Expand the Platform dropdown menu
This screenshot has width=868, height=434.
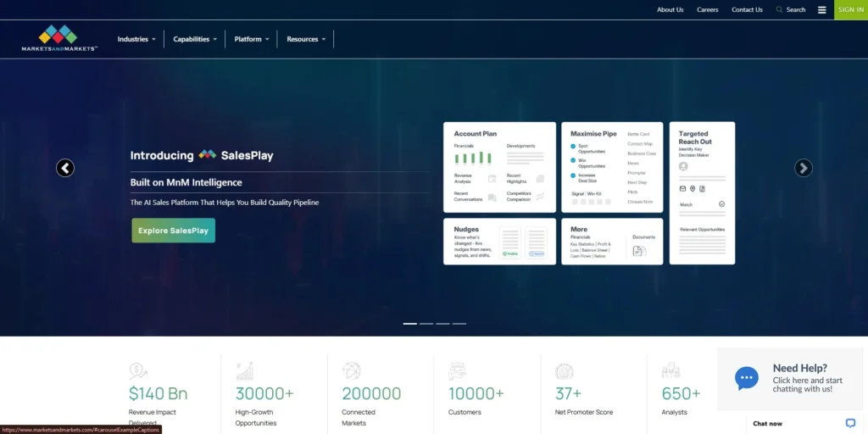[x=251, y=39]
